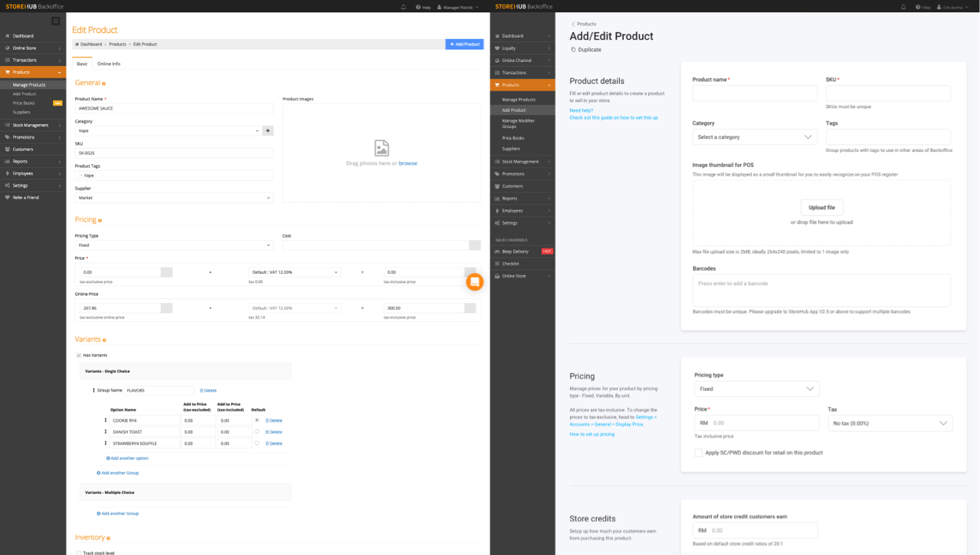Click the Refer a Friend heart item
The height and width of the screenshot is (555, 980).
[x=33, y=197]
